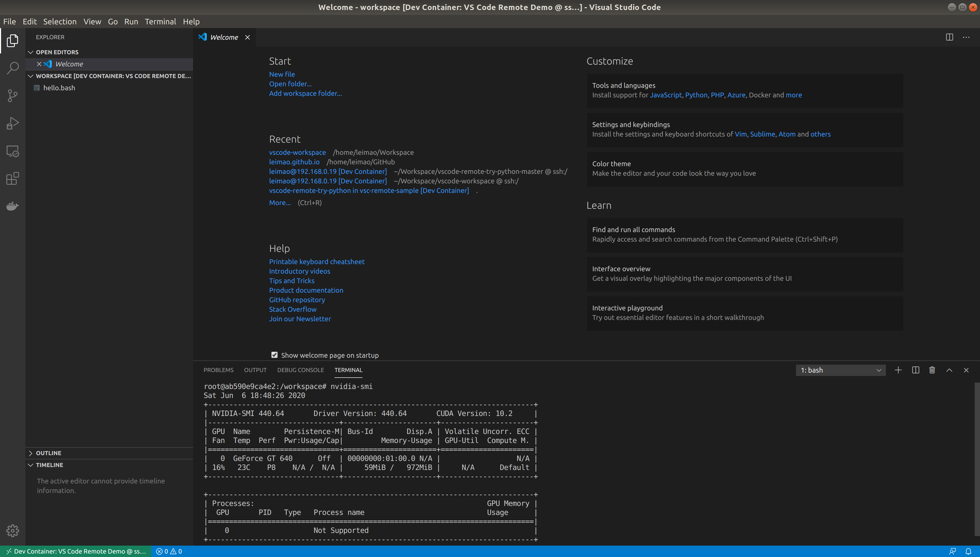Open the Go menu
This screenshot has height=557, width=980.
[x=113, y=21]
